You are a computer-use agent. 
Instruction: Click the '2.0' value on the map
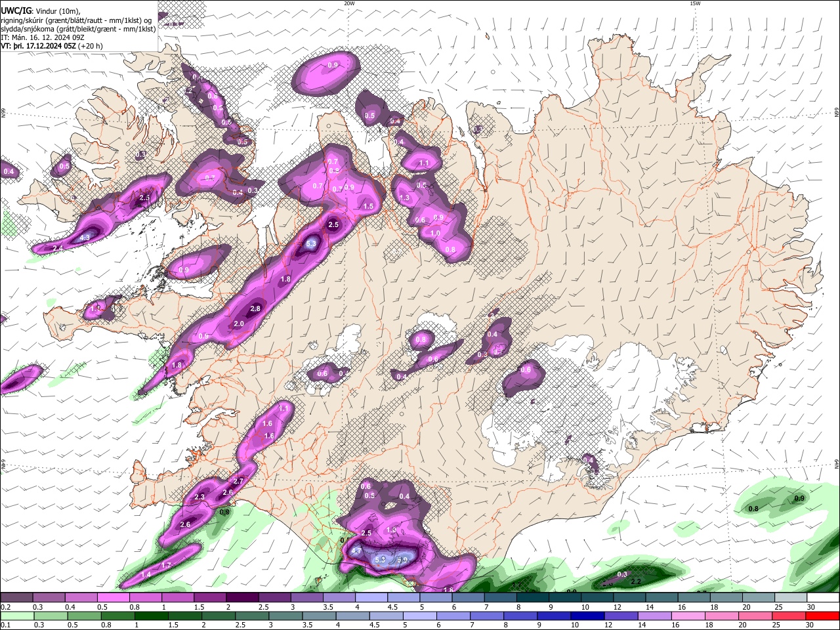pyautogui.click(x=239, y=324)
